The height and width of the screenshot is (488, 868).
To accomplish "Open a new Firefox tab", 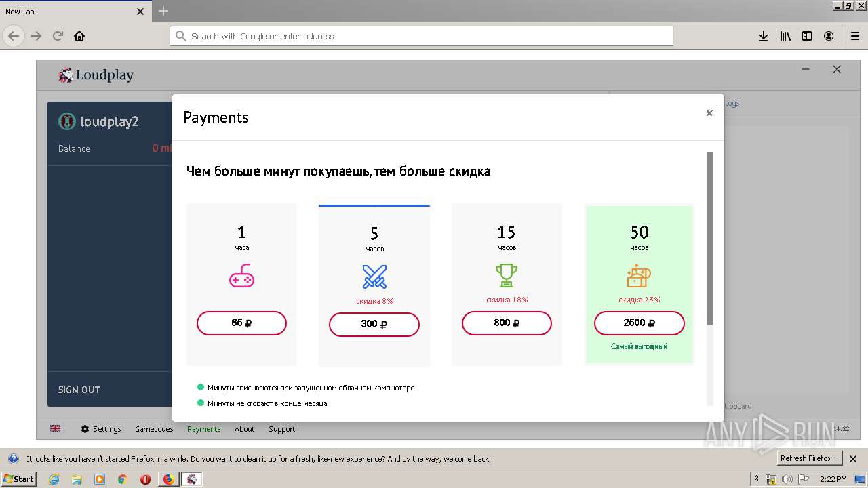I will (163, 11).
